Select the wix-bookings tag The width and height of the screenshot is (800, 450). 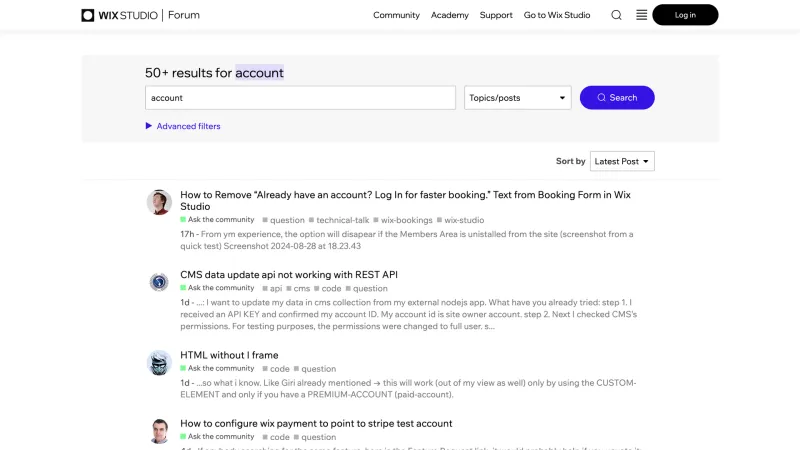coord(403,220)
